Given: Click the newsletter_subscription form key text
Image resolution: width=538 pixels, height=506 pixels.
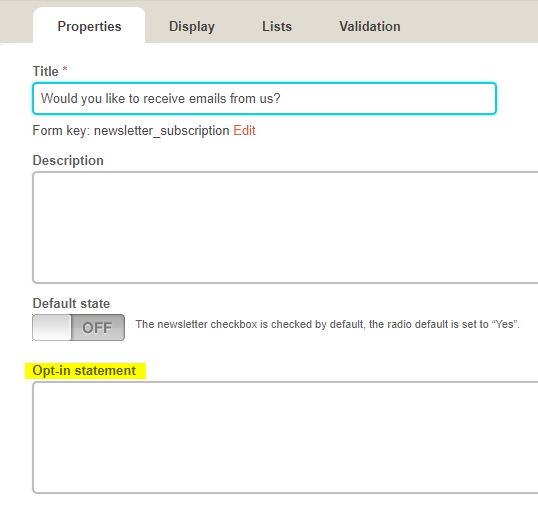Looking at the screenshot, I should (x=162, y=131).
